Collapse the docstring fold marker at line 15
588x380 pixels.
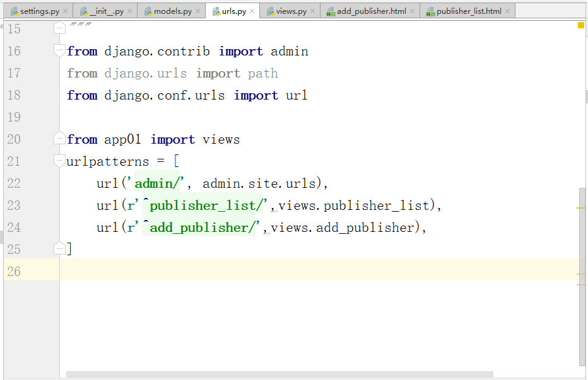tap(60, 28)
